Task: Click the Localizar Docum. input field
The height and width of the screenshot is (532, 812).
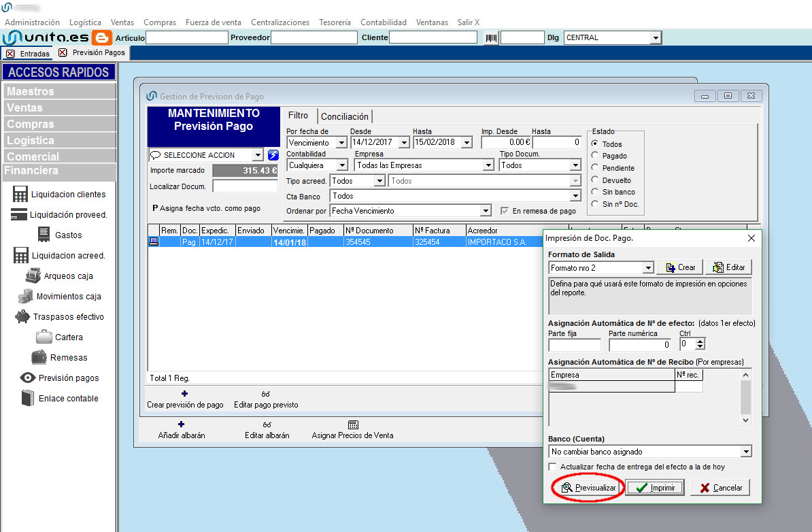Action: point(245,186)
